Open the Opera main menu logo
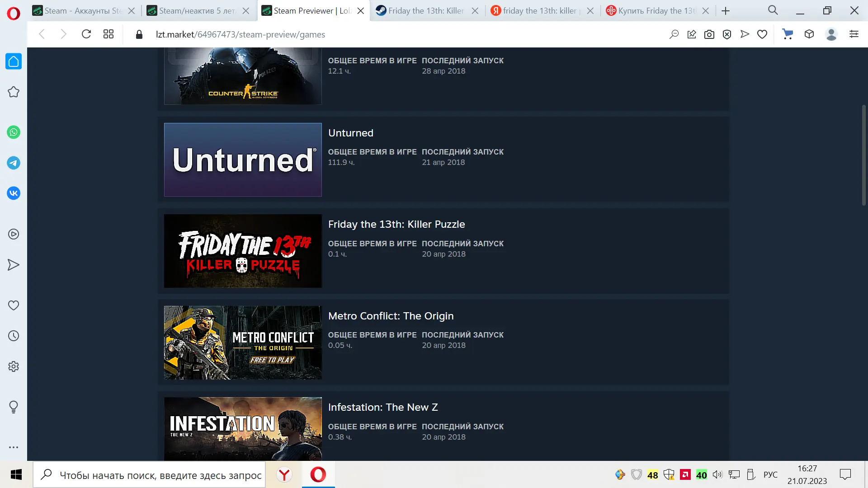Image resolution: width=868 pixels, height=488 pixels. [14, 14]
